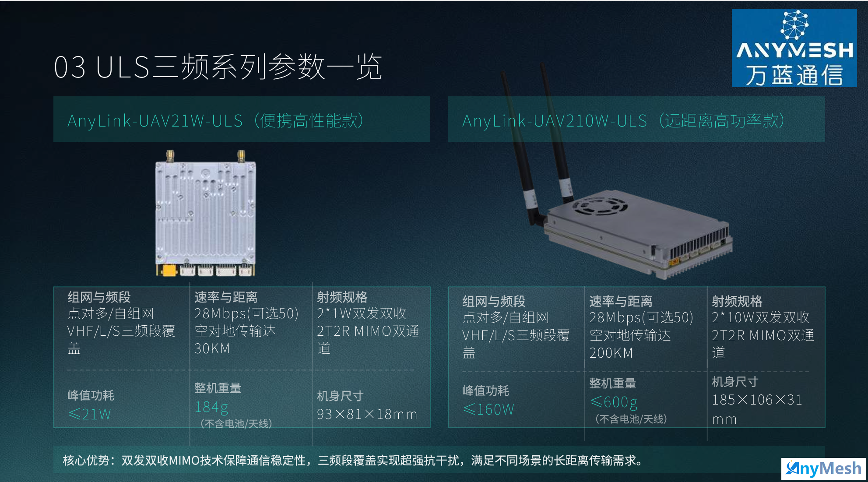Click "速率与距离" heading in the UAV210W-ULS table
The width and height of the screenshot is (868, 482).
621,301
